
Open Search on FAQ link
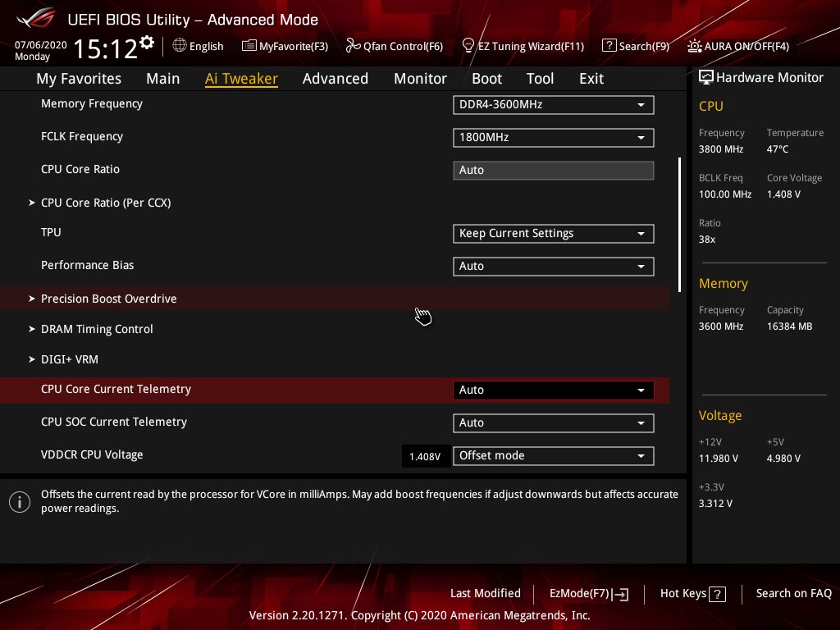[x=793, y=594]
